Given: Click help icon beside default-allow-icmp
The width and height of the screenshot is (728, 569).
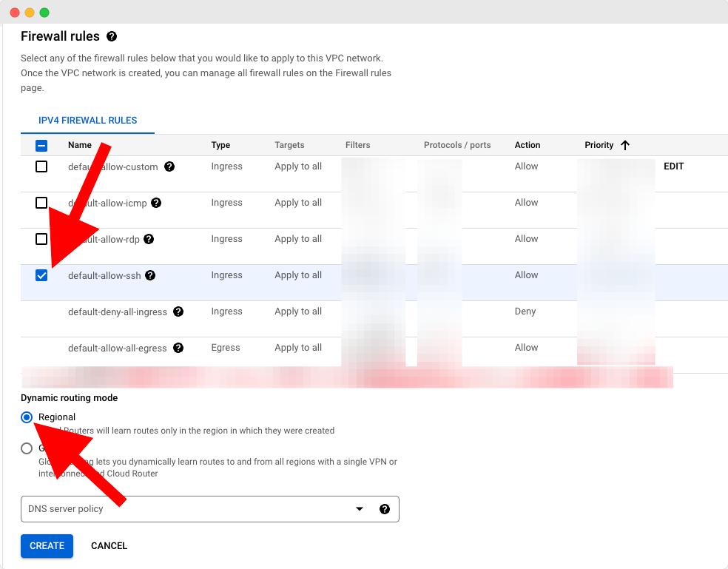Looking at the screenshot, I should (x=156, y=203).
